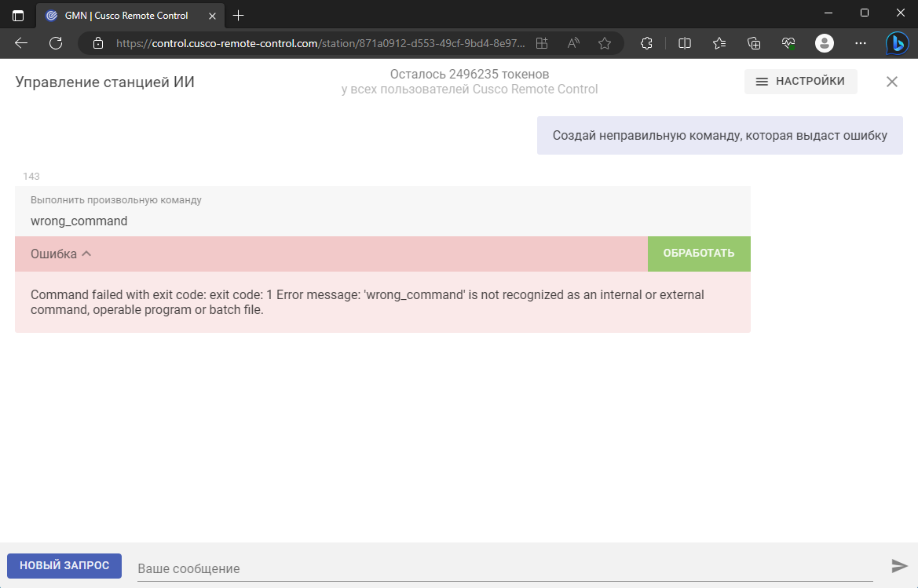Viewport: 918px width, 588px height.
Task: Click Выполнить произвольную команду label
Action: tap(116, 200)
